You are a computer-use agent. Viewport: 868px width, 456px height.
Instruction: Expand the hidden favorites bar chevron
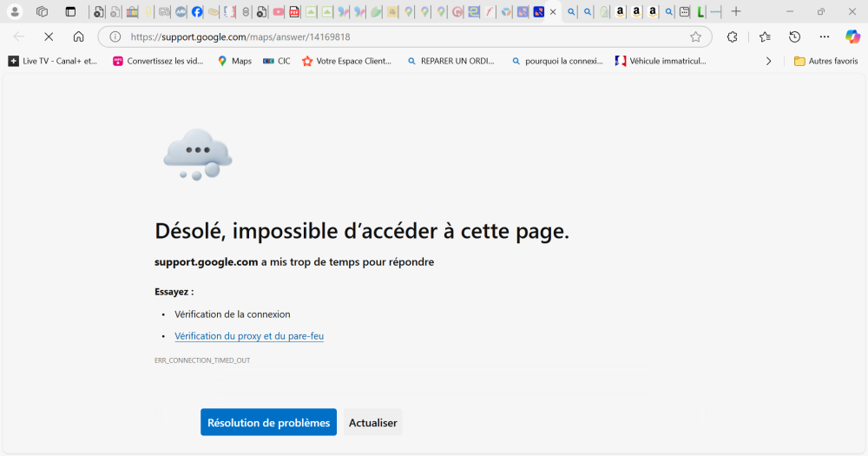click(x=768, y=61)
